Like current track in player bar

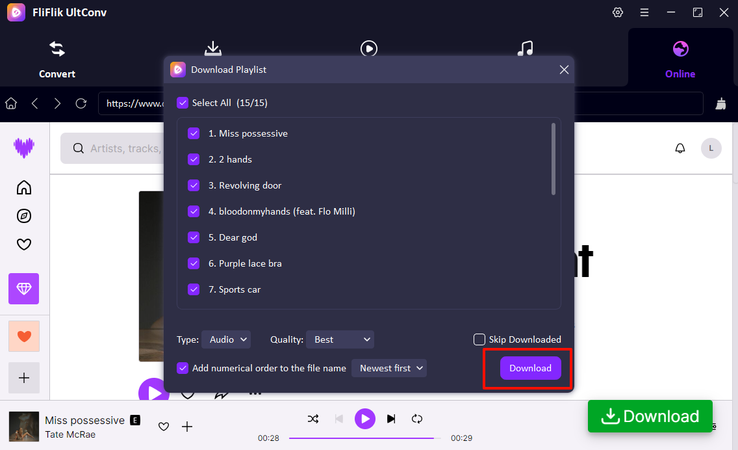coord(163,426)
